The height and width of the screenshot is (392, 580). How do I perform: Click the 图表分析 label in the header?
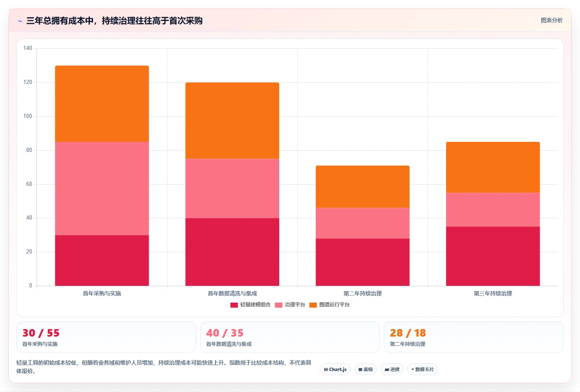coord(551,20)
